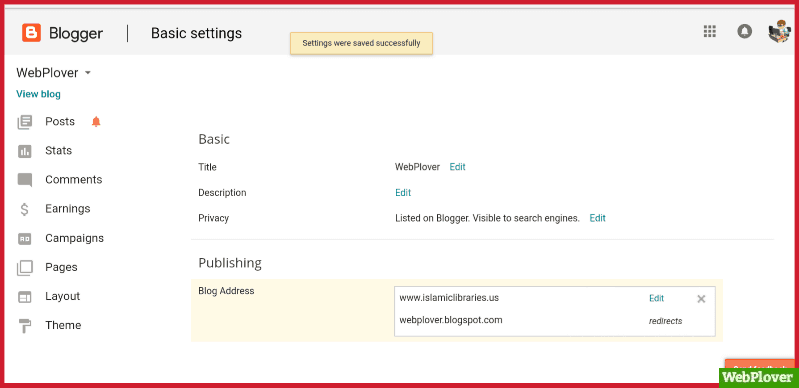Click the View blog link
The height and width of the screenshot is (388, 799).
(x=38, y=94)
